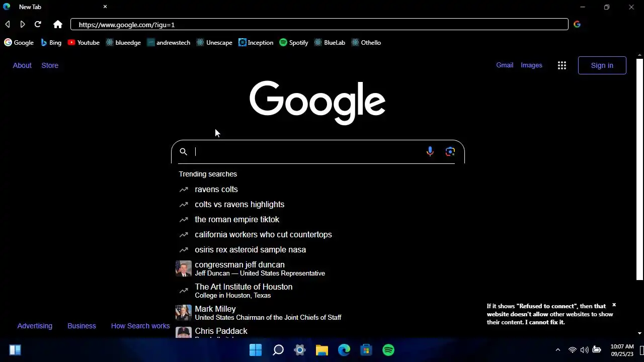Viewport: 644px width, 362px height.
Task: Click the Sign in button
Action: [602, 65]
